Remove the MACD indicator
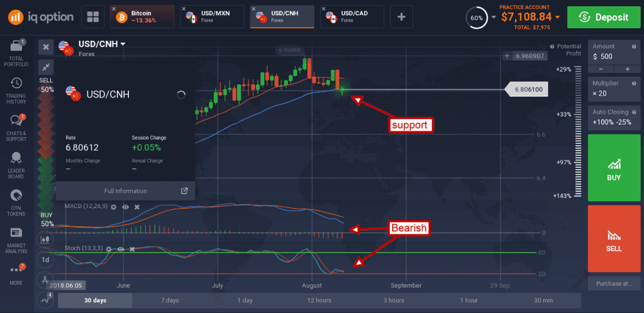644x313 pixels. (137, 207)
